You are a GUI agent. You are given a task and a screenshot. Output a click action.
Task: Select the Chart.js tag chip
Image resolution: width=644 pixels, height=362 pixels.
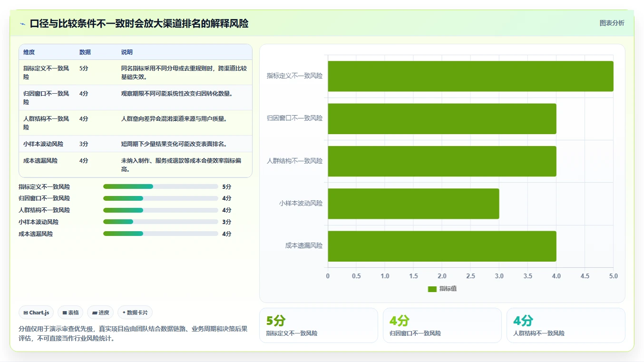point(37,313)
